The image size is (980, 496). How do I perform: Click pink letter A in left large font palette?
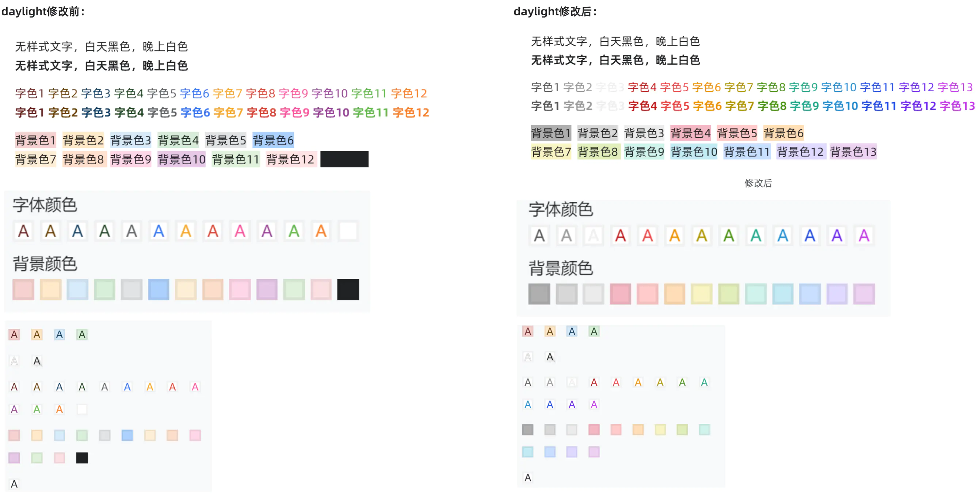240,231
